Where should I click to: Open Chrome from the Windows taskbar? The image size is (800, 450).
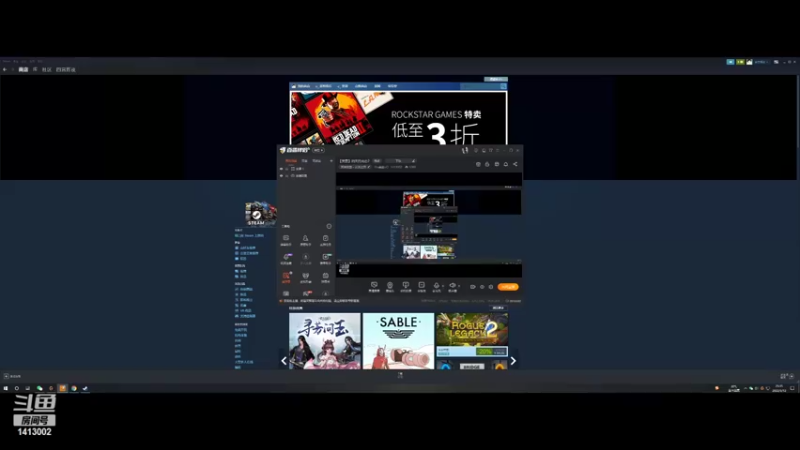pyautogui.click(x=74, y=388)
